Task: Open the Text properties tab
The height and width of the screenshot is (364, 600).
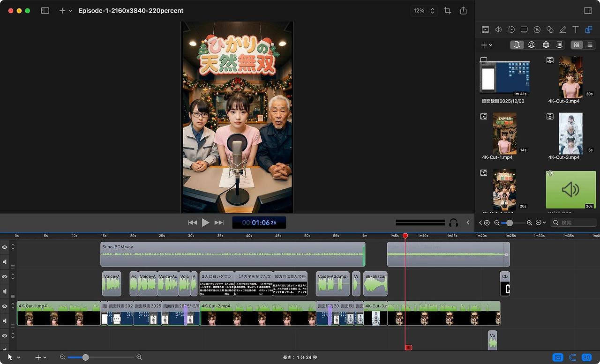Action: click(576, 30)
